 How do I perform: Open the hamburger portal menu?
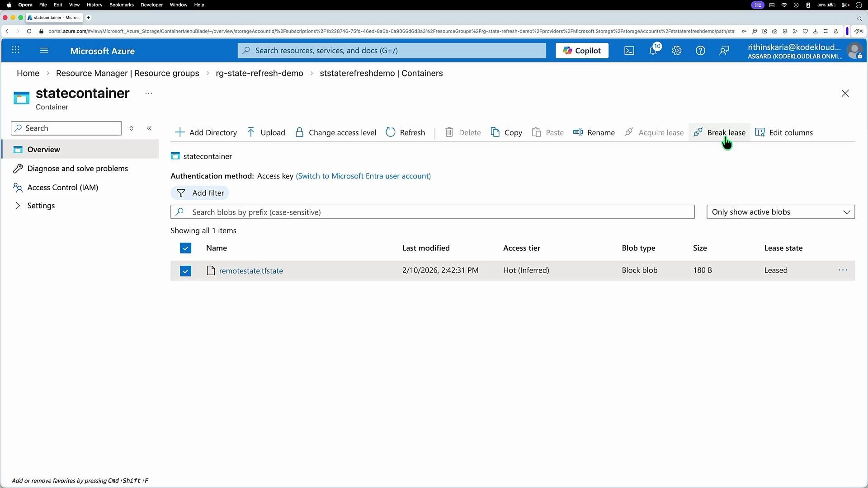pos(44,51)
